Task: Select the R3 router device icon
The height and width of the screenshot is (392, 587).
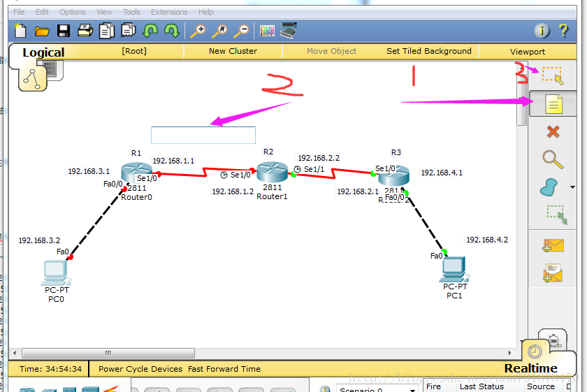Action: (394, 175)
